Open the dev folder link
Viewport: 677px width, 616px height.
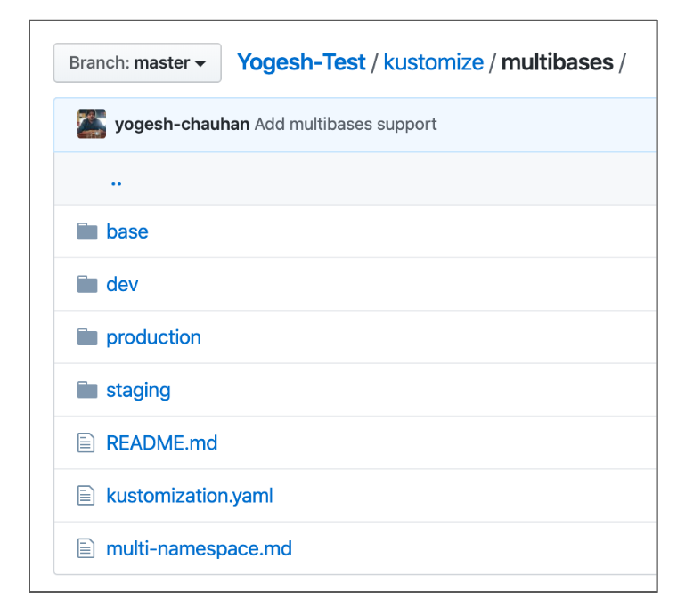122,285
